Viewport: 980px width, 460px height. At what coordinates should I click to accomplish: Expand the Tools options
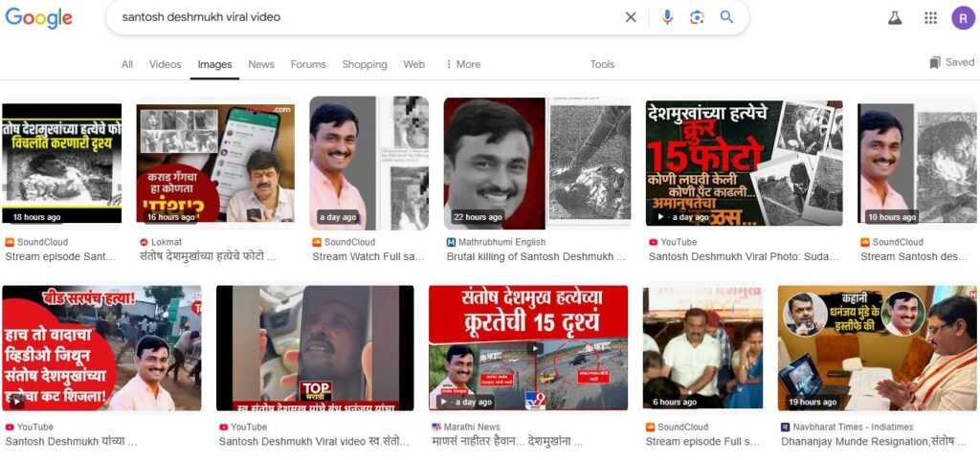602,64
